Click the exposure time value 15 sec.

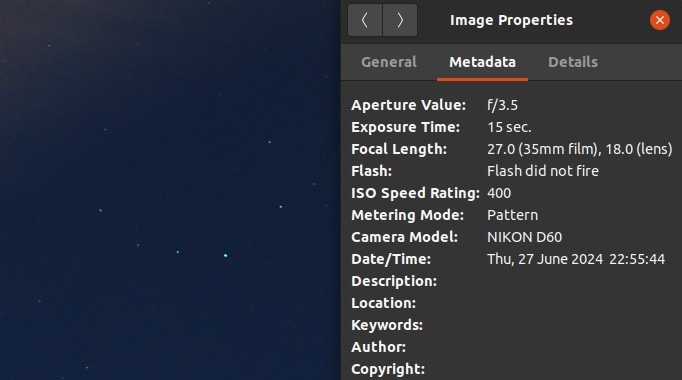(x=509, y=127)
